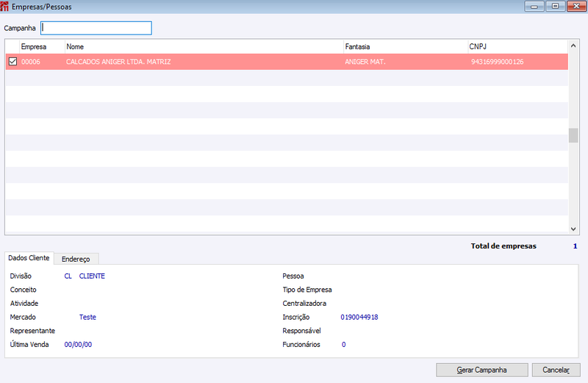The image size is (588, 383).
Task: Click the Divisão value CLIENTE
Action: [x=92, y=276]
